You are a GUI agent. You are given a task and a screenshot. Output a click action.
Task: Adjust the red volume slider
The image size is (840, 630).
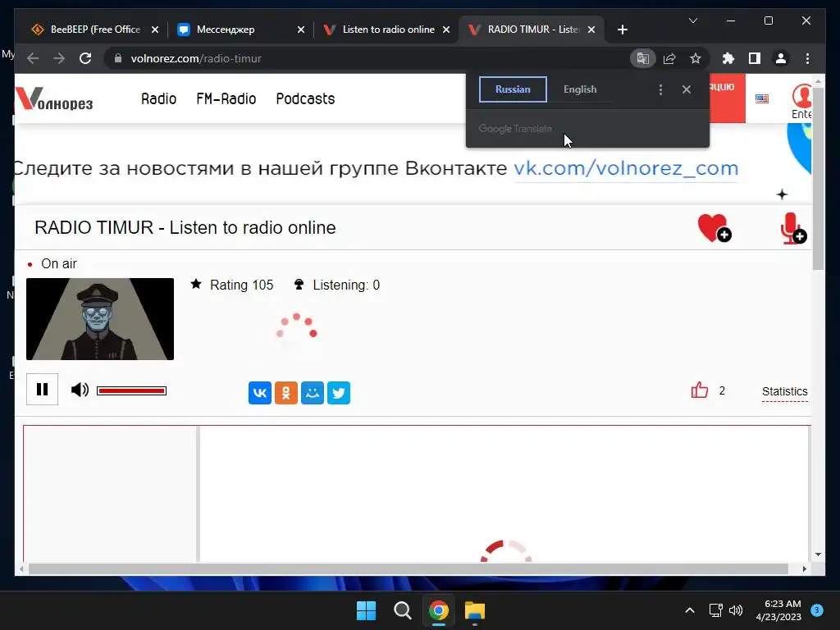pyautogui.click(x=131, y=390)
